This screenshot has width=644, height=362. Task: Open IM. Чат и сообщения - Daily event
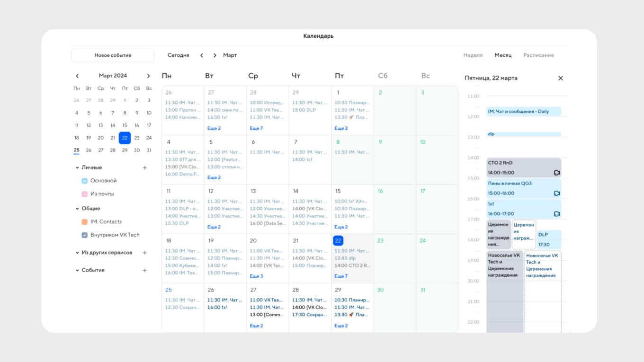(x=524, y=112)
